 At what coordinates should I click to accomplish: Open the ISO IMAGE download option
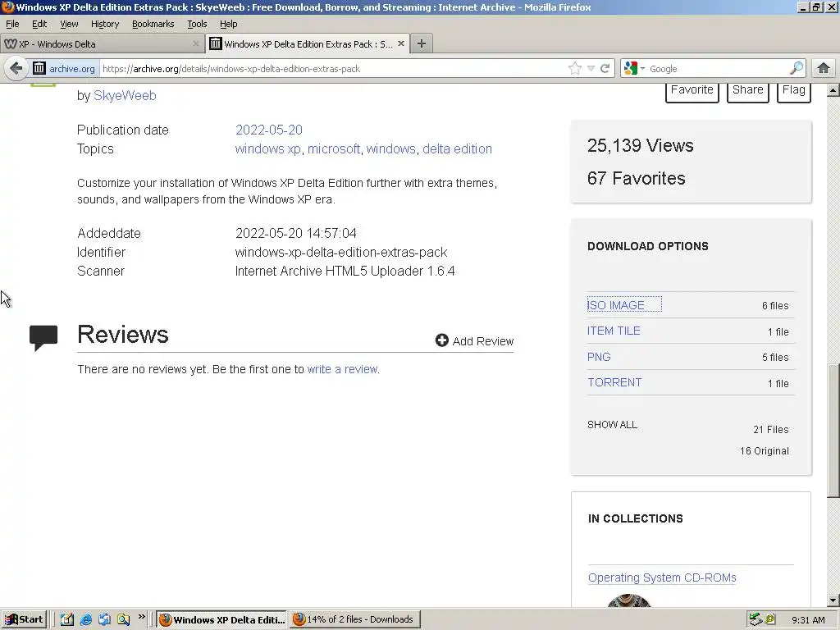pos(616,305)
